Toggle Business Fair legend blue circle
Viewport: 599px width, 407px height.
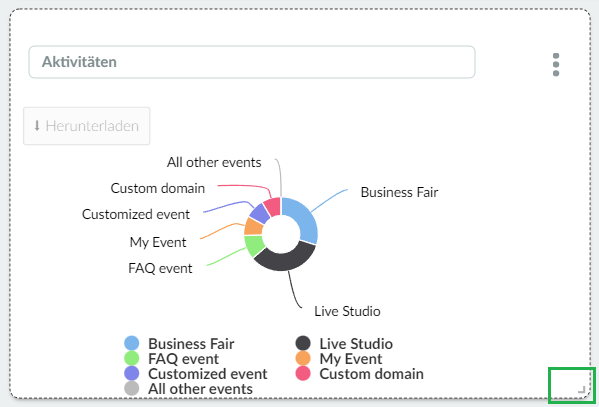point(131,343)
